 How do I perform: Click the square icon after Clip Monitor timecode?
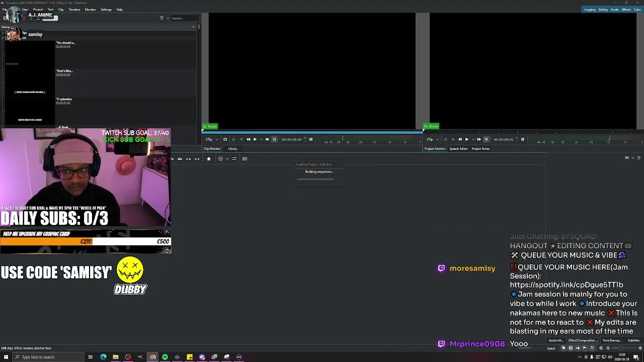[311, 139]
